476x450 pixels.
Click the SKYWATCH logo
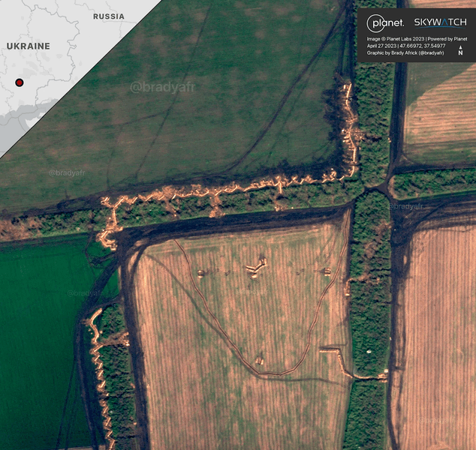tap(440, 22)
